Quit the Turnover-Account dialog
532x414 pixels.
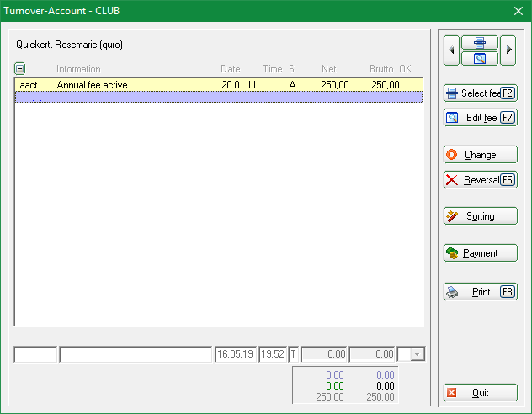pos(481,393)
